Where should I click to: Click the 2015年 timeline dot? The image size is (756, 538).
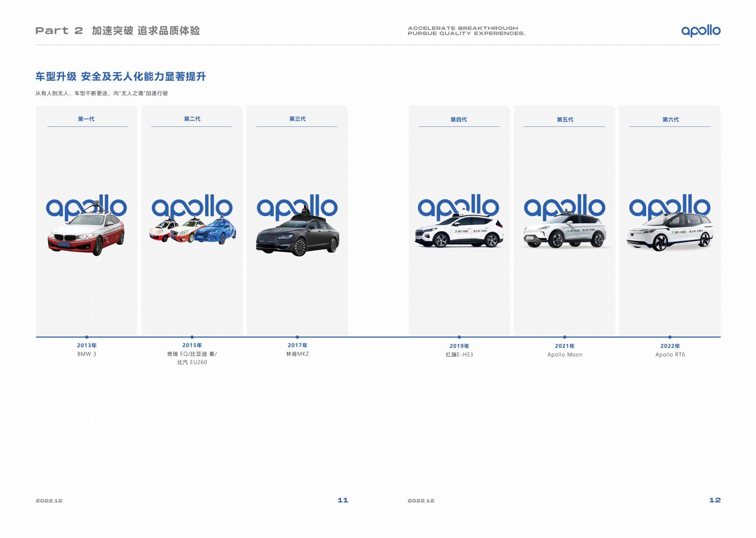(192, 337)
